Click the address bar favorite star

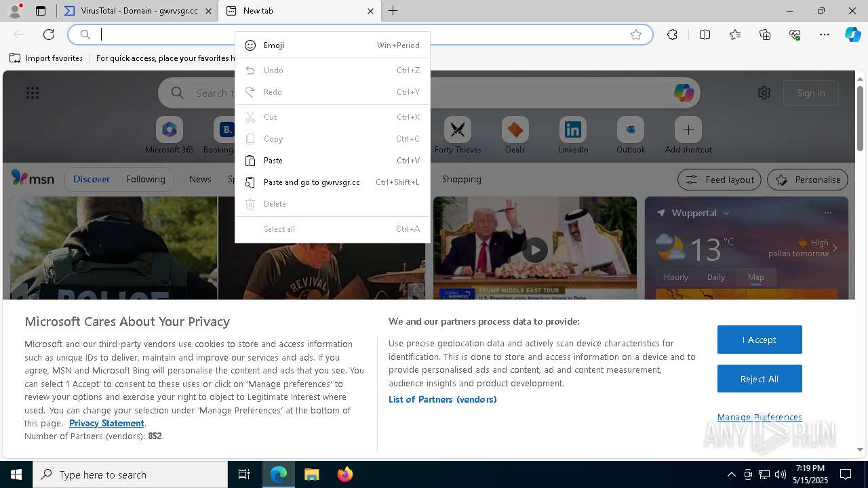636,35
